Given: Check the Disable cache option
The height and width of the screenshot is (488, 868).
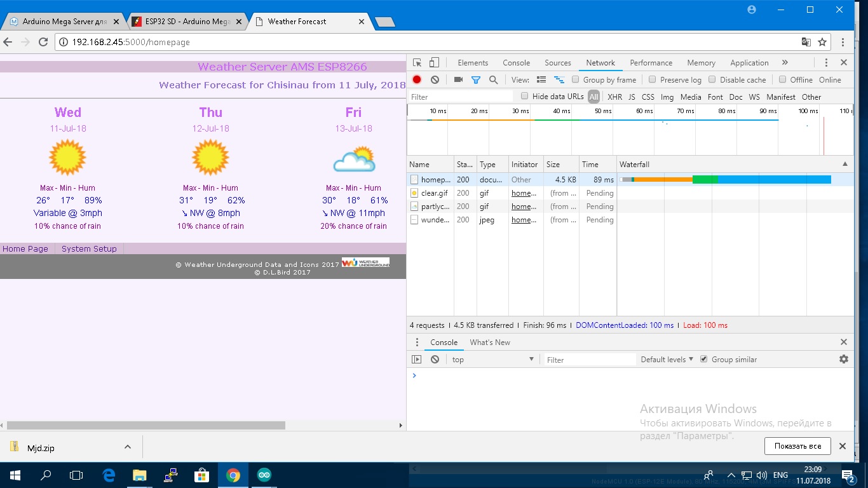Looking at the screenshot, I should tap(712, 80).
